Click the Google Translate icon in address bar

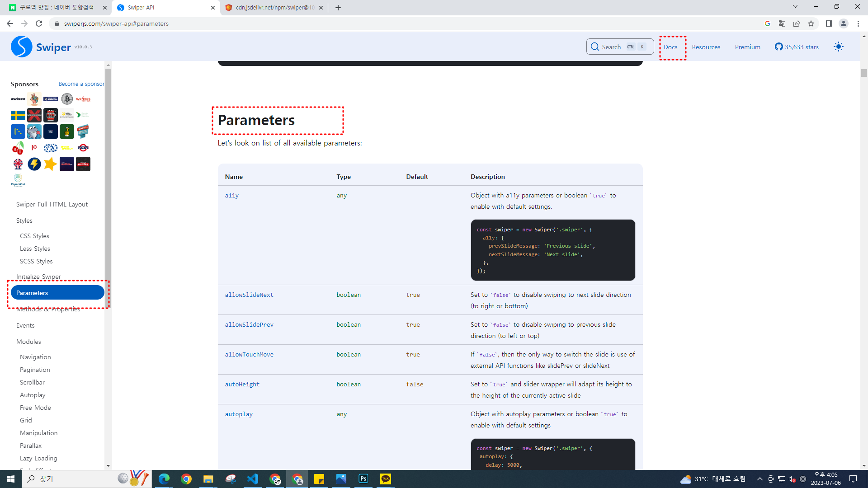point(782,23)
